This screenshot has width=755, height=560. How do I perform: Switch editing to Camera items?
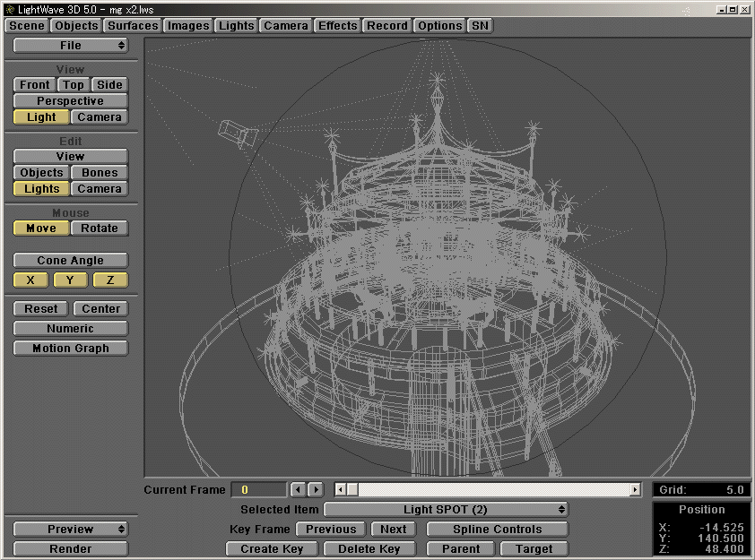(x=99, y=188)
